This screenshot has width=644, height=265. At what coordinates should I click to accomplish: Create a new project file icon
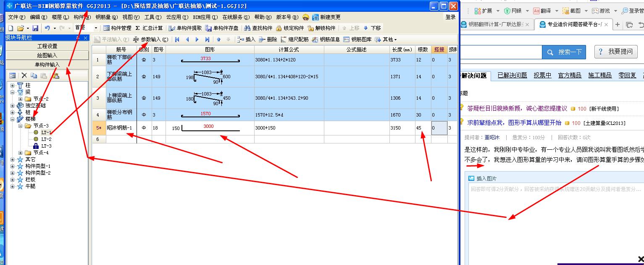pos(11,28)
